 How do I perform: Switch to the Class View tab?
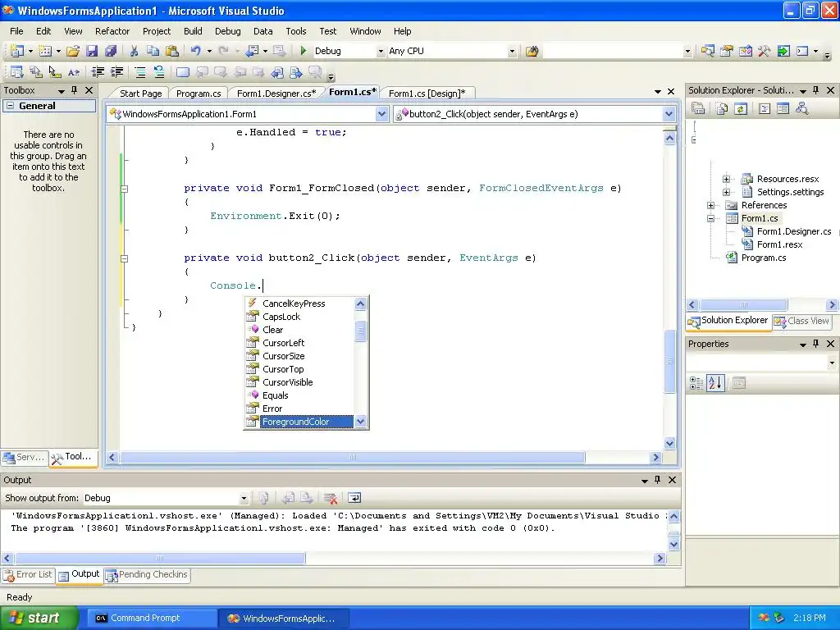coord(802,321)
